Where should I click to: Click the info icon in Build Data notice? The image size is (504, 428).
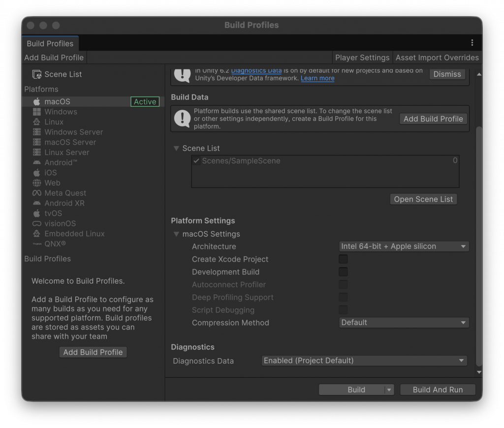click(182, 119)
